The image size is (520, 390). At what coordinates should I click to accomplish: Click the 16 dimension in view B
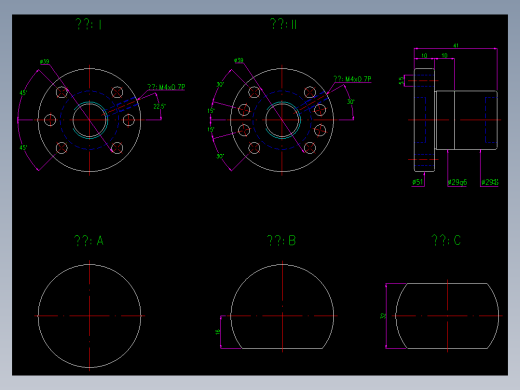click(x=218, y=332)
